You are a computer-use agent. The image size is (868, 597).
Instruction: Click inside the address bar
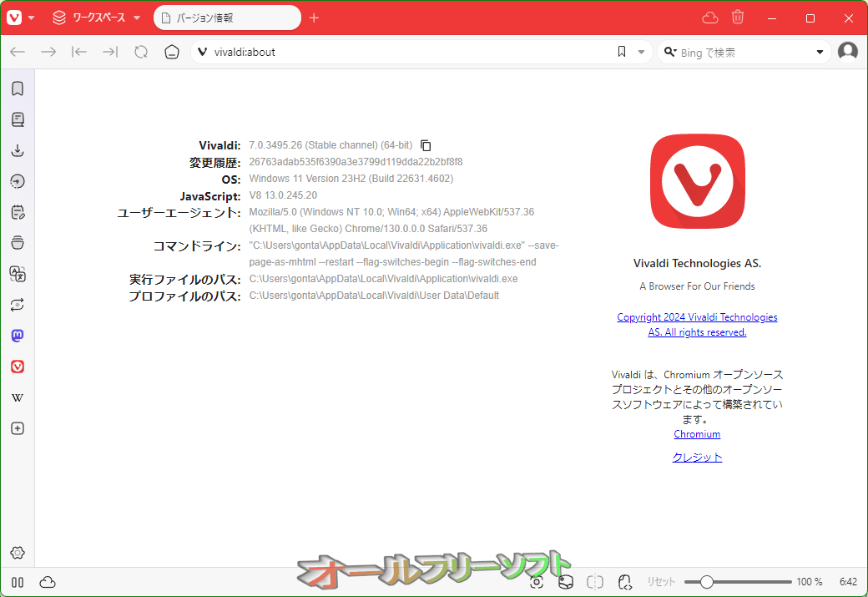[376, 51]
